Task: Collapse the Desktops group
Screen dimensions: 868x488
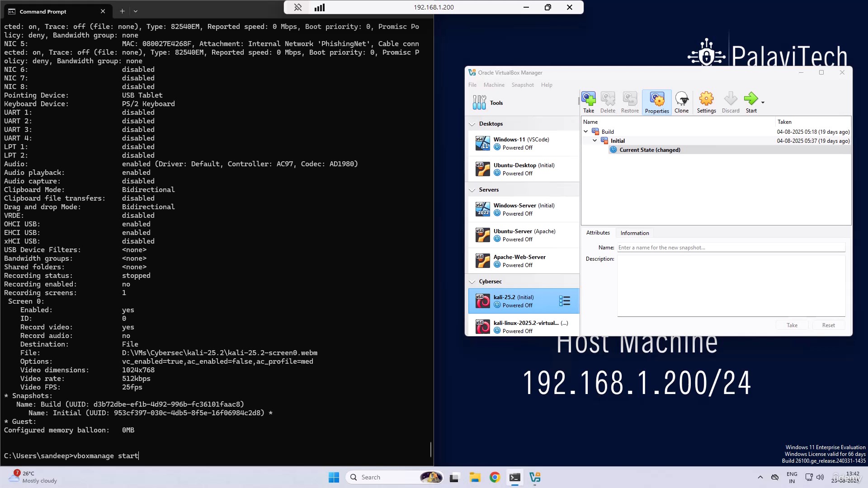Action: click(x=472, y=124)
